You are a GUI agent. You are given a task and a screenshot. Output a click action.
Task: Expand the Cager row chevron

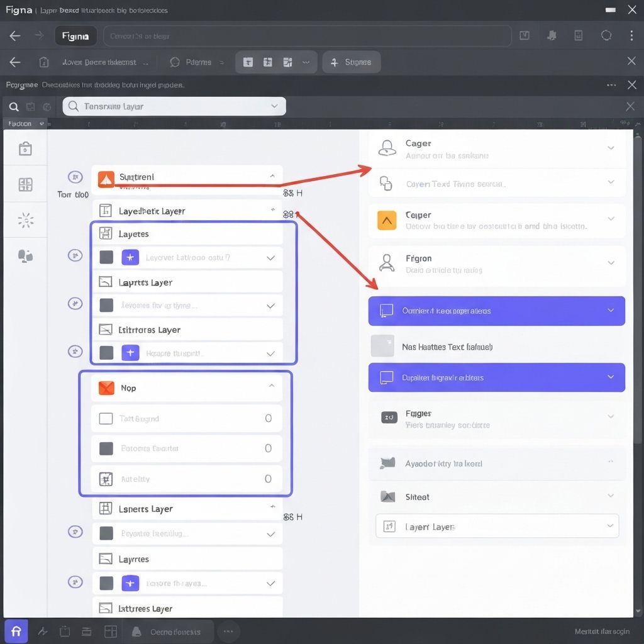(610, 148)
